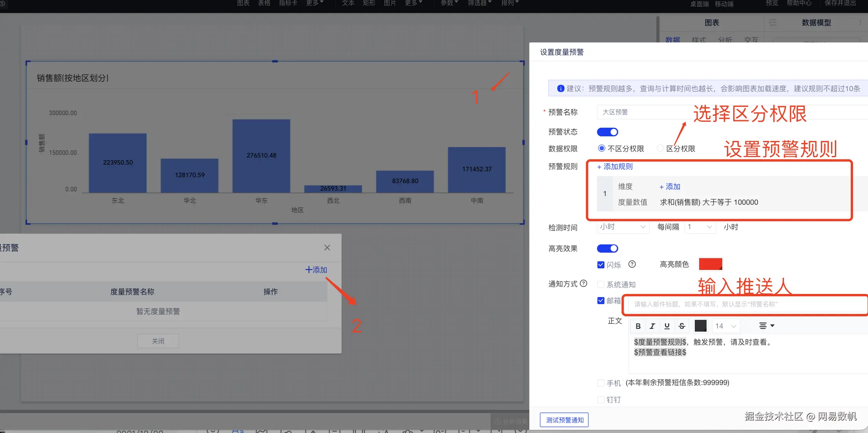Click help icon next to 通知方式

[x=584, y=283]
